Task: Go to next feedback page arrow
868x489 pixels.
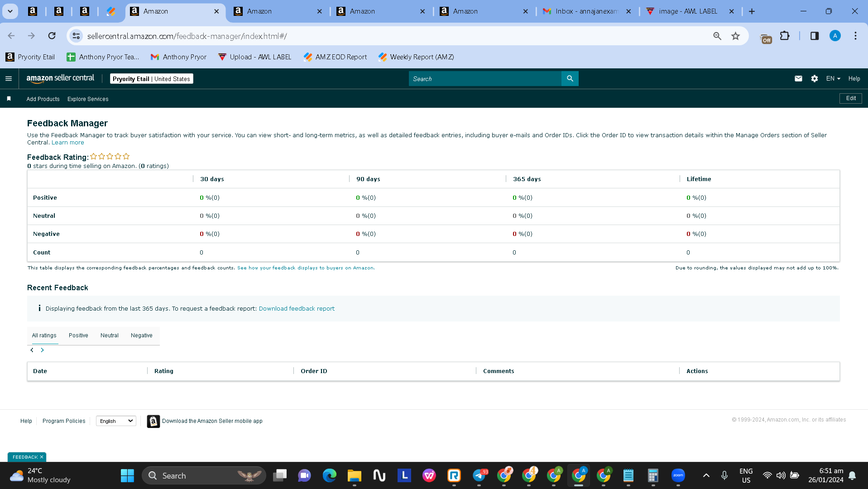Action: click(42, 350)
